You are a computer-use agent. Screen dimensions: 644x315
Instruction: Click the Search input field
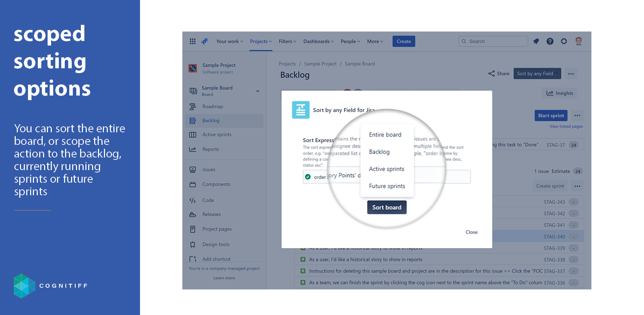click(493, 41)
